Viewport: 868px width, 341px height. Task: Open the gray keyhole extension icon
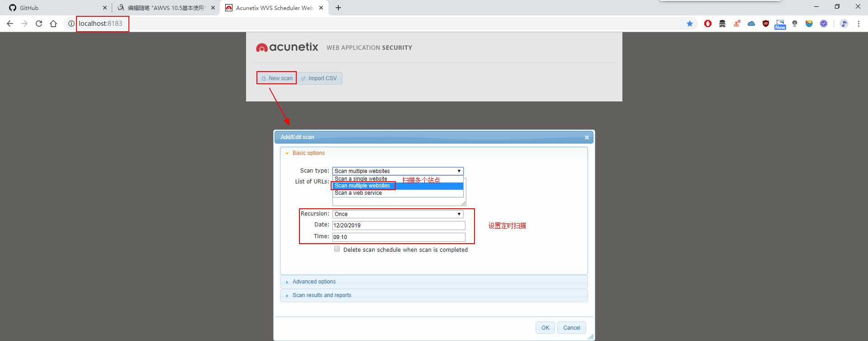pos(795,24)
